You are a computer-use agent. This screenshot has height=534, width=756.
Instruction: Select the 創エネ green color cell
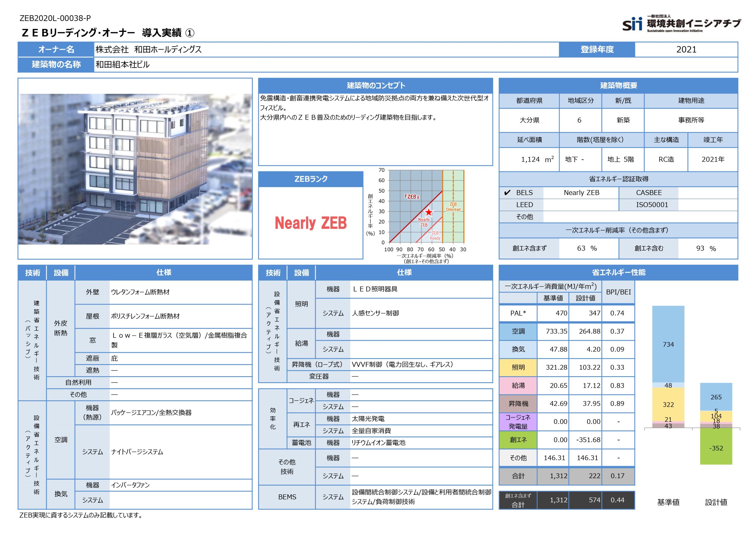coord(518,440)
